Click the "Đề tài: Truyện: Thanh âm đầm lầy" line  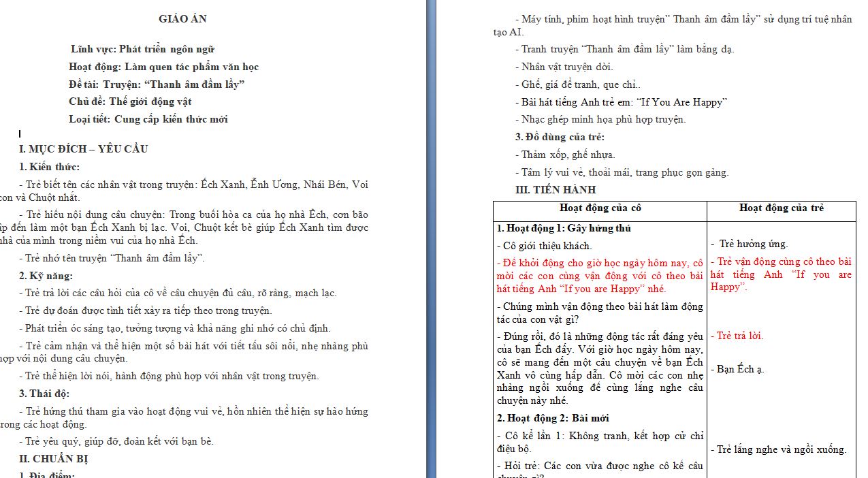click(x=156, y=84)
